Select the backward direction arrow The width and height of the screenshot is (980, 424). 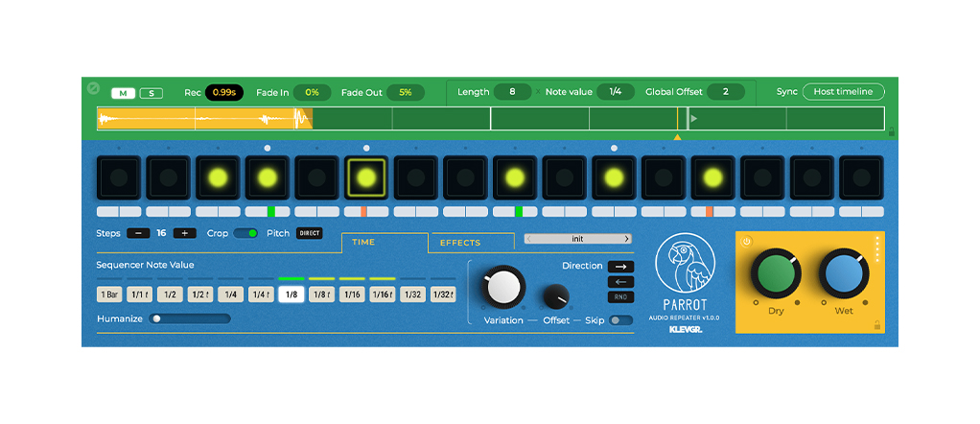point(620,282)
